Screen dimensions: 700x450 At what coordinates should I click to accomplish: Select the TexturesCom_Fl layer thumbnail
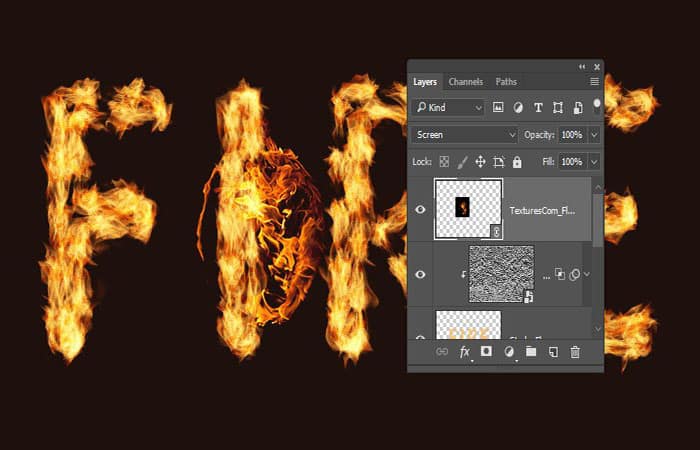pos(468,209)
